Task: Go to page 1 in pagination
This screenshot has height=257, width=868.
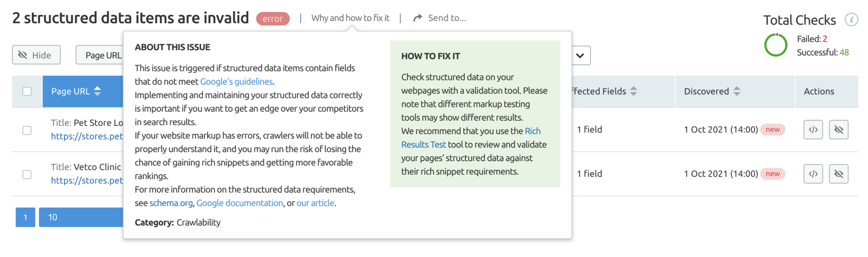Action: coord(25,217)
